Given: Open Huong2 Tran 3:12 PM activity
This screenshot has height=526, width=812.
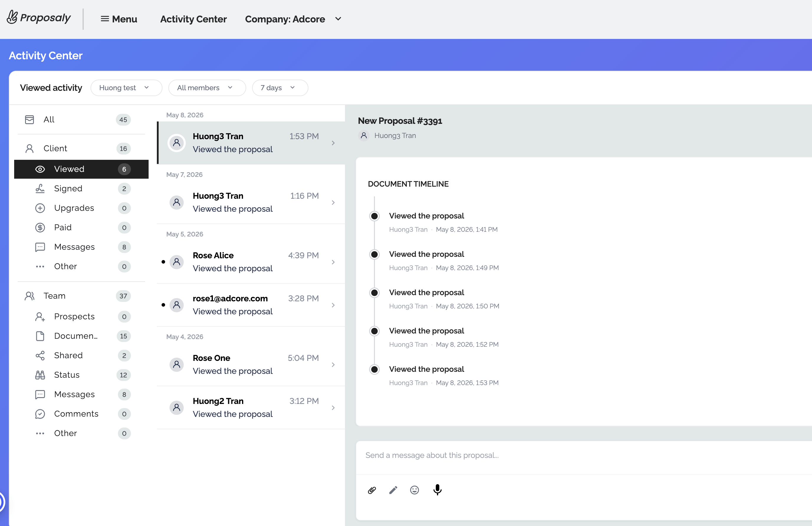Looking at the screenshot, I should coord(251,408).
